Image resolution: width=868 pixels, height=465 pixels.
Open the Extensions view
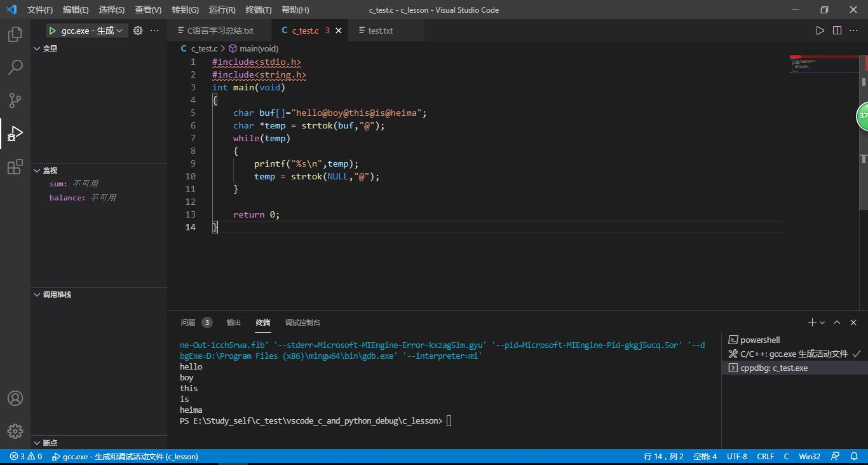pyautogui.click(x=15, y=167)
